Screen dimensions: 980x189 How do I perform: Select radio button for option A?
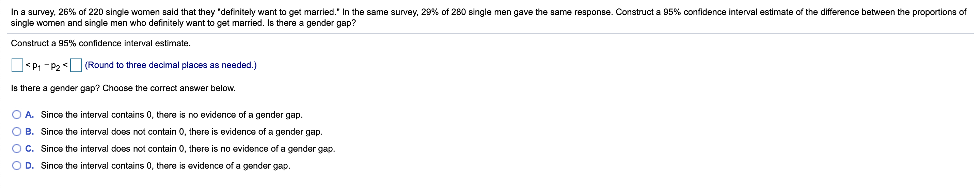pos(17,115)
